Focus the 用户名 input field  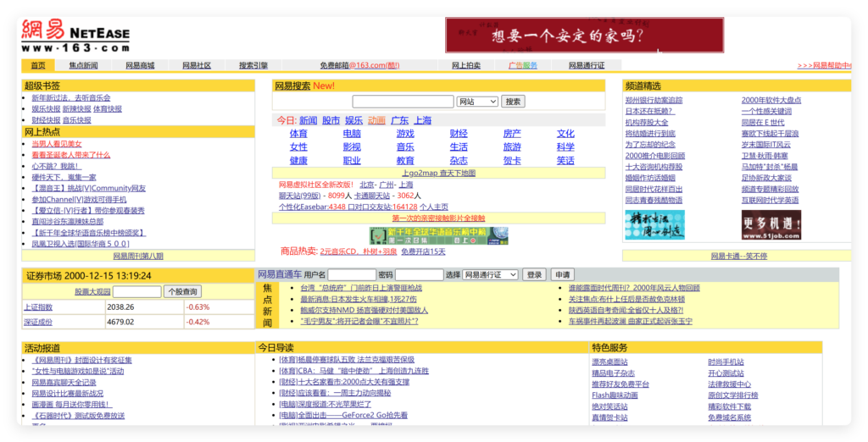pyautogui.click(x=352, y=275)
